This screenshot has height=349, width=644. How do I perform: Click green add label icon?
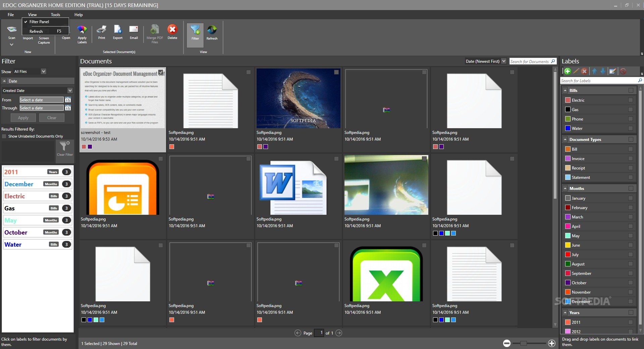tap(568, 71)
